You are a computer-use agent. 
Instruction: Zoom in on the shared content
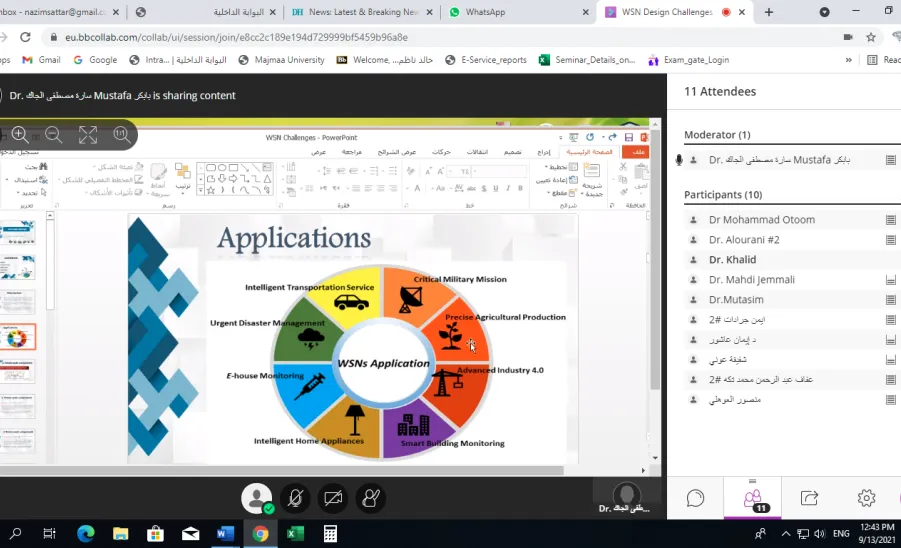[20, 134]
